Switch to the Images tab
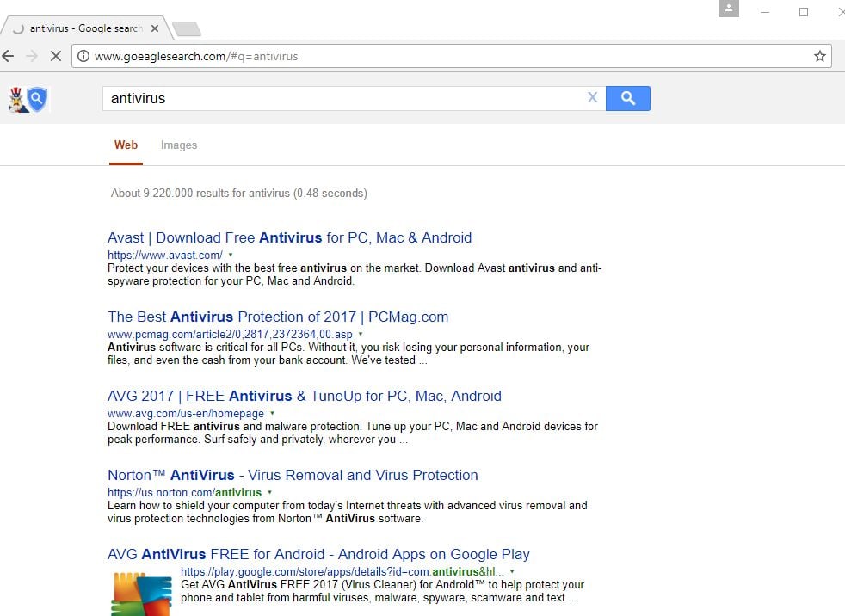 pyautogui.click(x=179, y=145)
